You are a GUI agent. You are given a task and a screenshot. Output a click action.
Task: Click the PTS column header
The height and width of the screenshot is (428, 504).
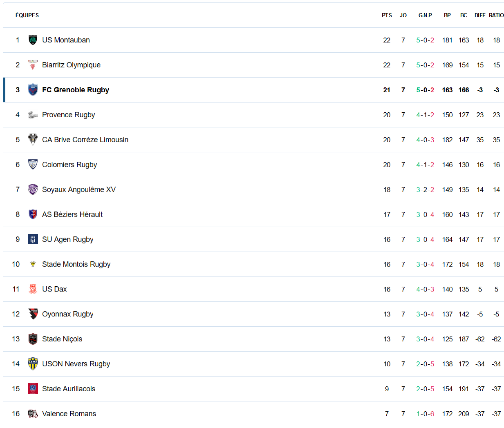tap(387, 15)
